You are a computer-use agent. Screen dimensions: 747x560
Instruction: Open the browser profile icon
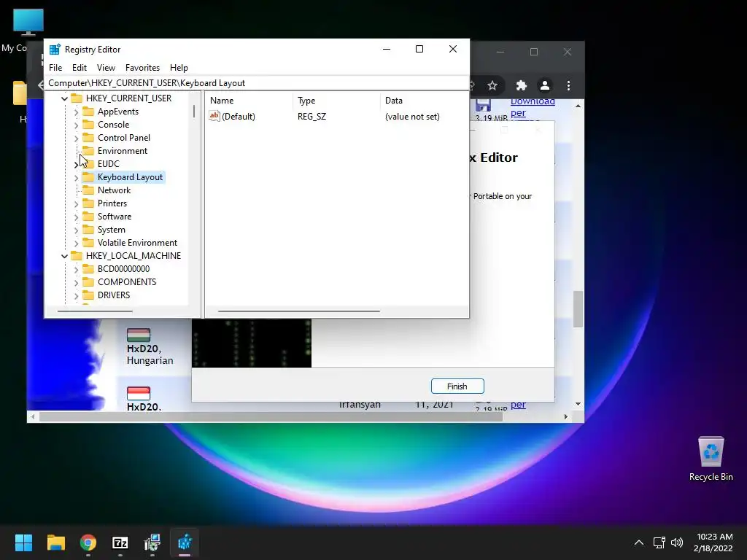[544, 86]
